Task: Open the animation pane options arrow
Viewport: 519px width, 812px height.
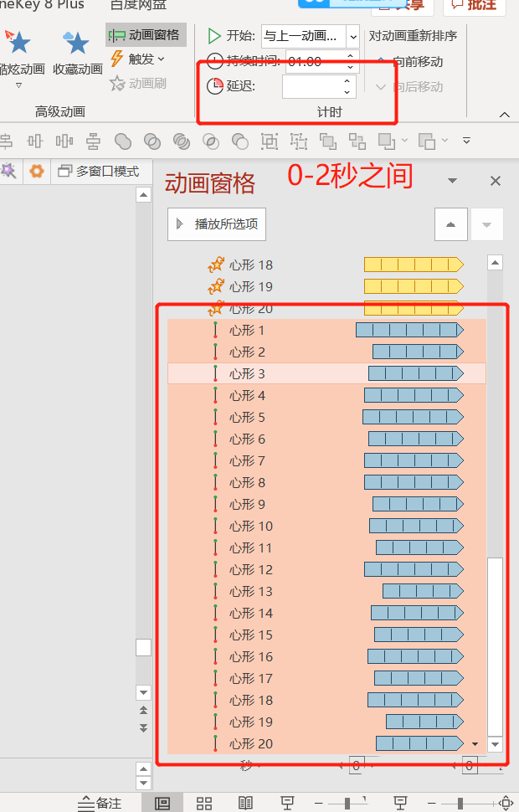Action: pyautogui.click(x=452, y=181)
